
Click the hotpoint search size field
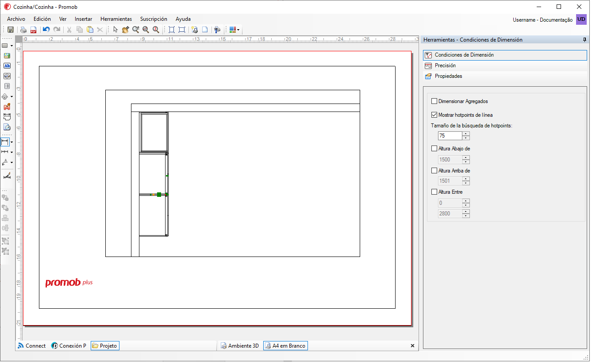point(450,136)
